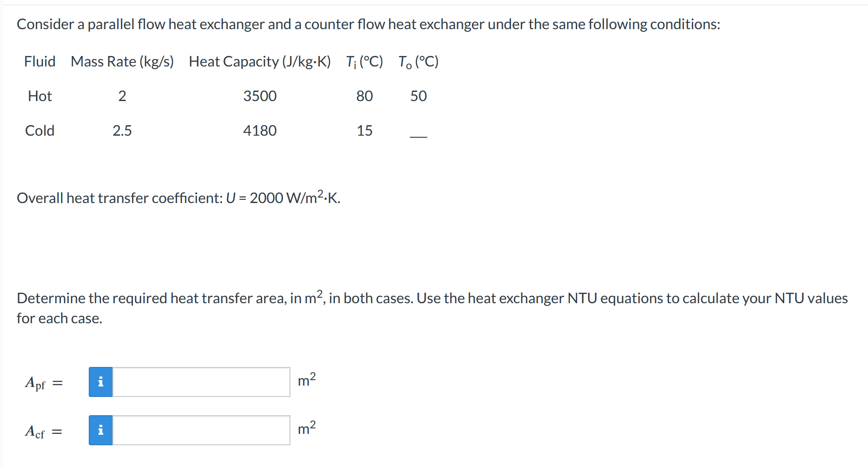The width and height of the screenshot is (868, 468).
Task: Select the Cold fluid row in the table
Action: coord(40,131)
